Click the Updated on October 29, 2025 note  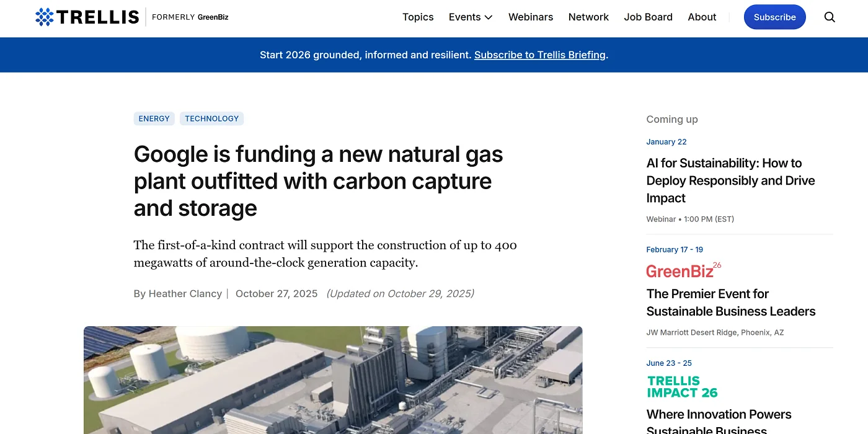pos(400,294)
